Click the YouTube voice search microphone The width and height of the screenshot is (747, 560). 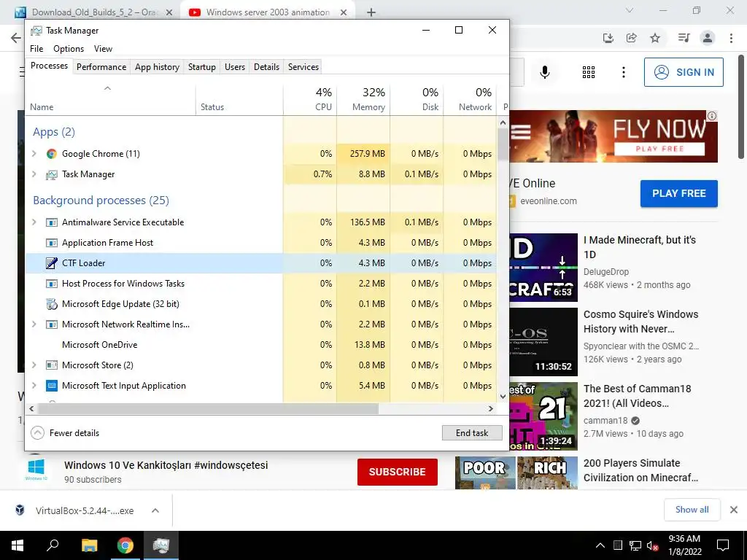(x=545, y=72)
